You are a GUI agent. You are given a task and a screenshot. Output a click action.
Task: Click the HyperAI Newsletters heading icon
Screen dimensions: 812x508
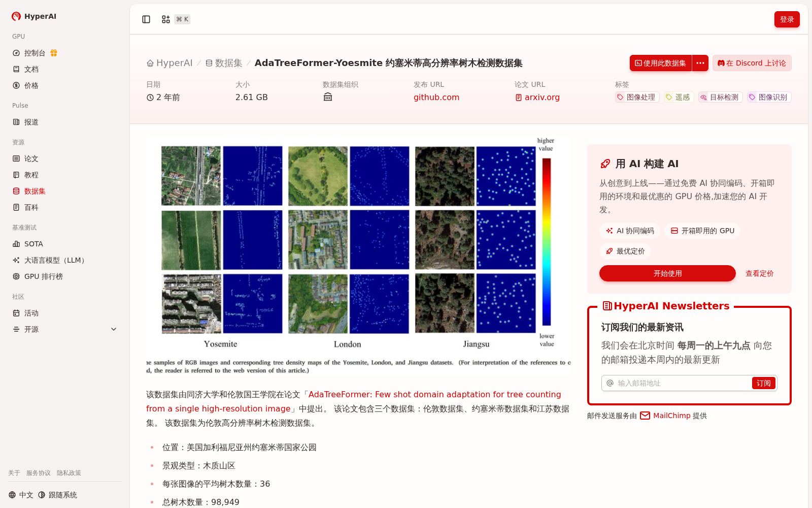pos(607,306)
